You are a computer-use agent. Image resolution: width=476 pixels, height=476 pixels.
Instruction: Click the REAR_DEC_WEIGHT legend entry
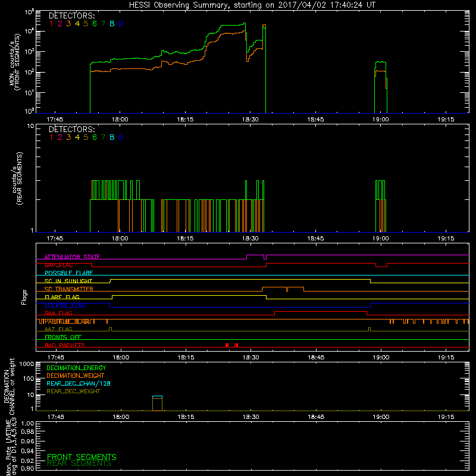[73, 392]
